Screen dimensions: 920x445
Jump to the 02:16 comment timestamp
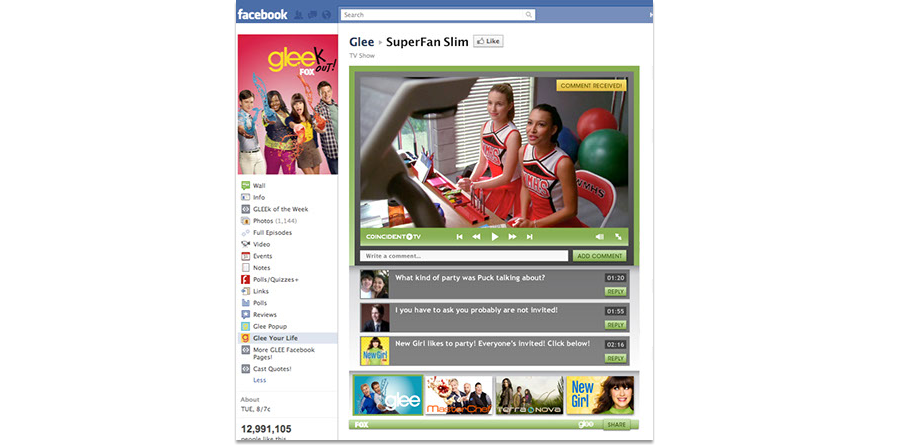[x=615, y=344]
